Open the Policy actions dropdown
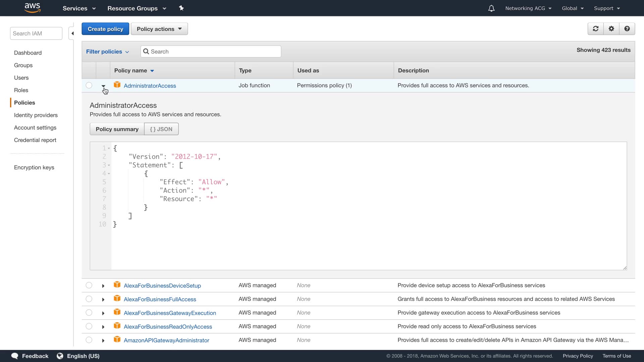644x362 pixels. click(159, 29)
